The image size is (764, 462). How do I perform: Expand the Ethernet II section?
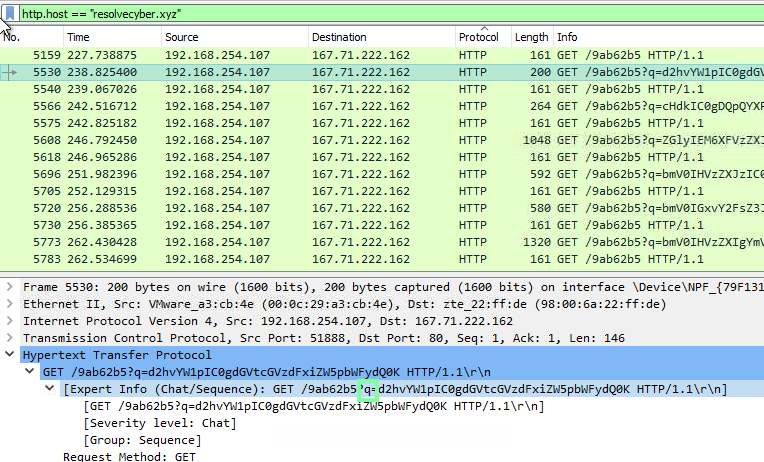10,304
